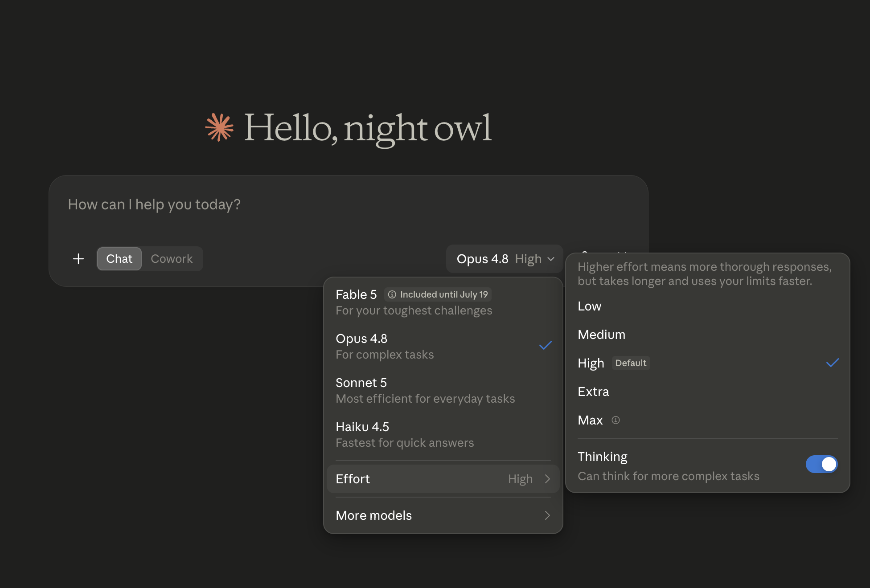Screen dimensions: 870x588
Task: Switch to the Cowork tab
Action: pyautogui.click(x=172, y=259)
